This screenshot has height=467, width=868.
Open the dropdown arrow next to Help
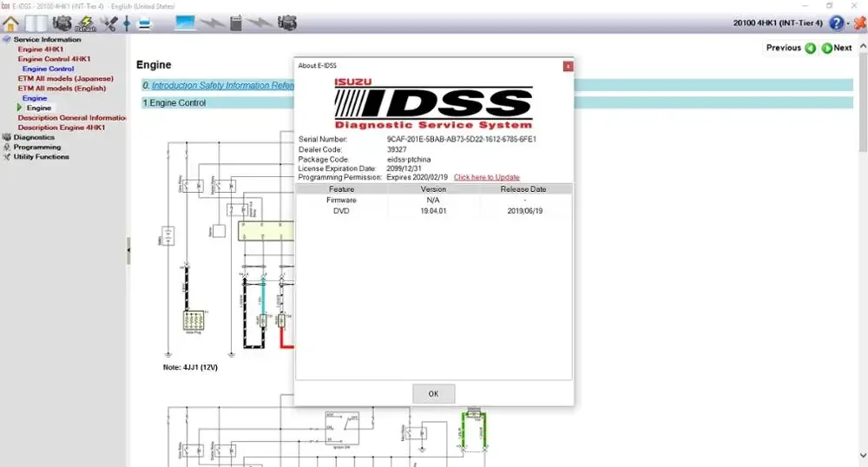point(848,23)
